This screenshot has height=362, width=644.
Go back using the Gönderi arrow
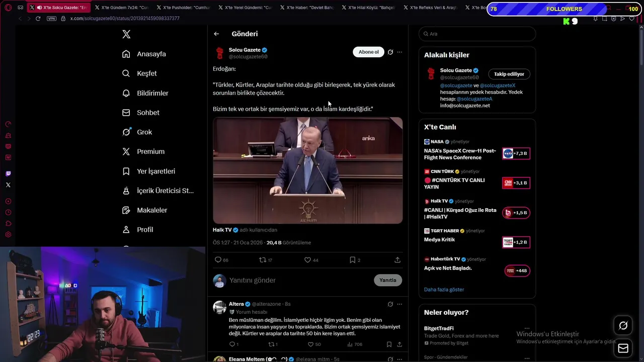point(216,34)
